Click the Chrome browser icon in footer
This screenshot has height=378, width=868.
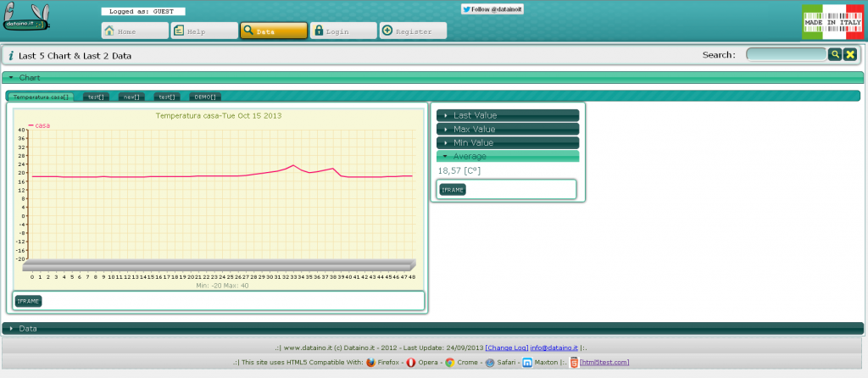(449, 363)
